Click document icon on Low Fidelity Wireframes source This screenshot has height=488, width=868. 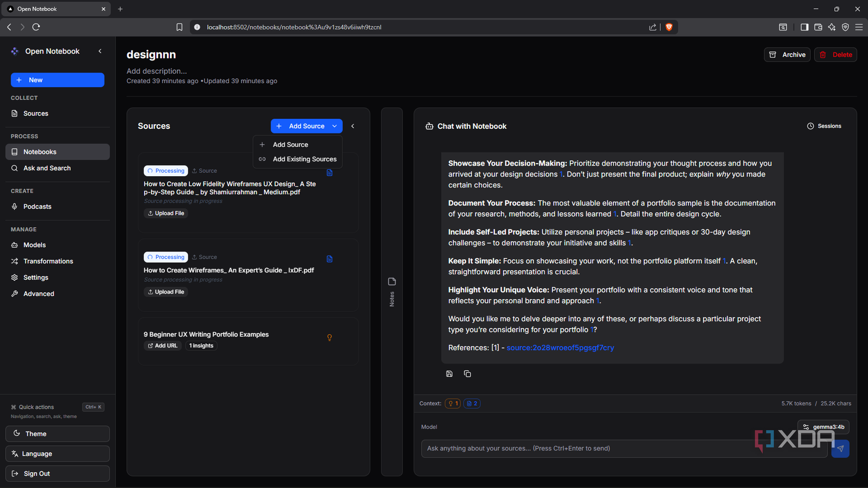click(x=329, y=172)
